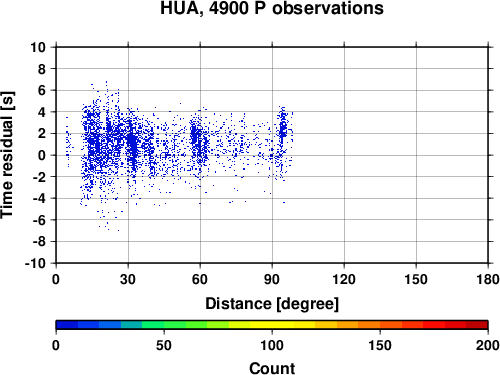Pick the yellow colorbar segment at count 100
Screen dimensions: 500x375
coord(272,325)
